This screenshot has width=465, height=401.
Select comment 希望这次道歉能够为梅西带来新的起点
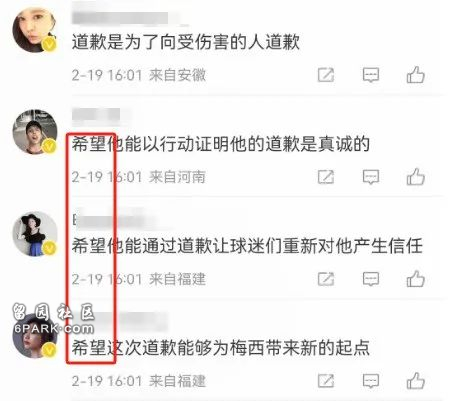pyautogui.click(x=221, y=348)
